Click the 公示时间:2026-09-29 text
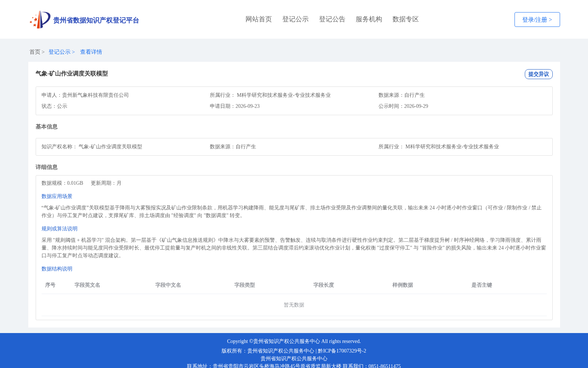The height and width of the screenshot is (368, 588). click(x=403, y=106)
